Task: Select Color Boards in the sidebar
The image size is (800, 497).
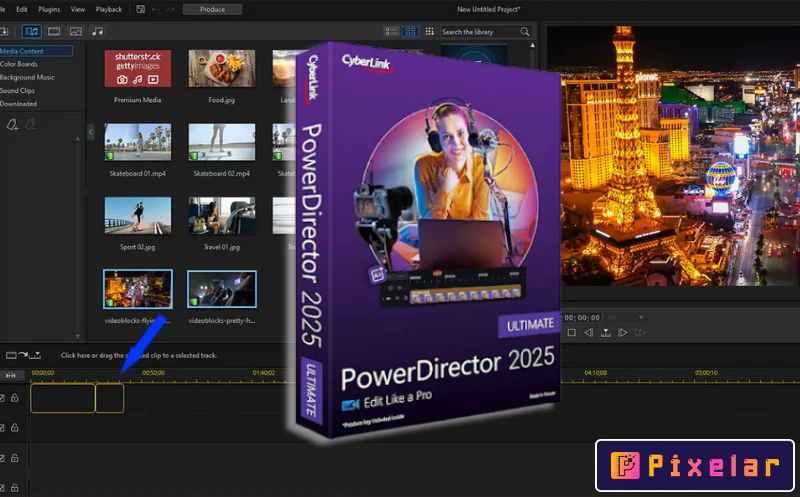Action: 19,64
